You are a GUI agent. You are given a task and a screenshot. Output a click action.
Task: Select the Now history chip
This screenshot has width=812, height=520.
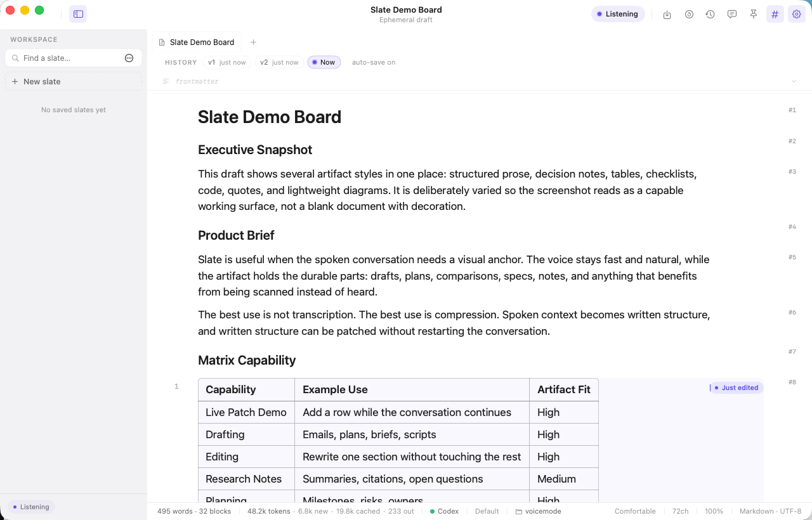click(x=324, y=62)
